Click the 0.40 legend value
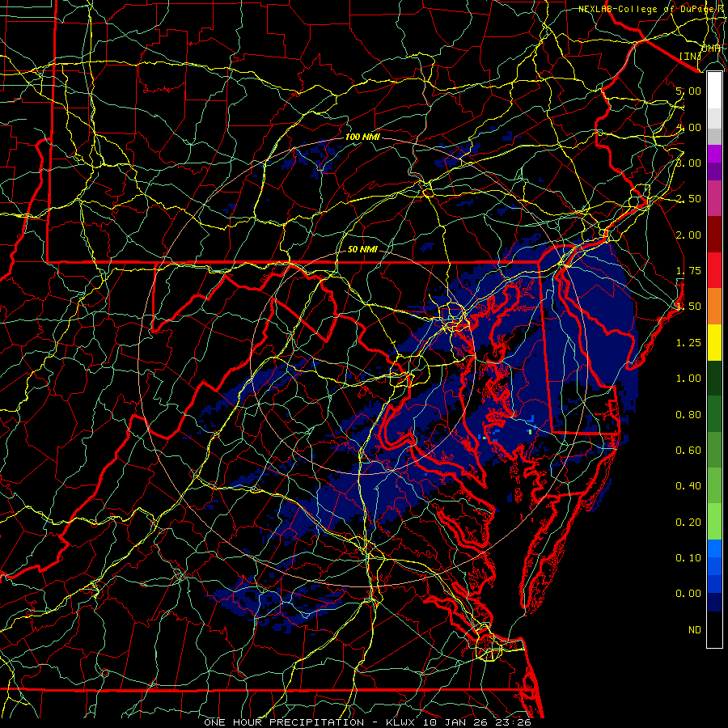This screenshot has height=728, width=728. [688, 486]
